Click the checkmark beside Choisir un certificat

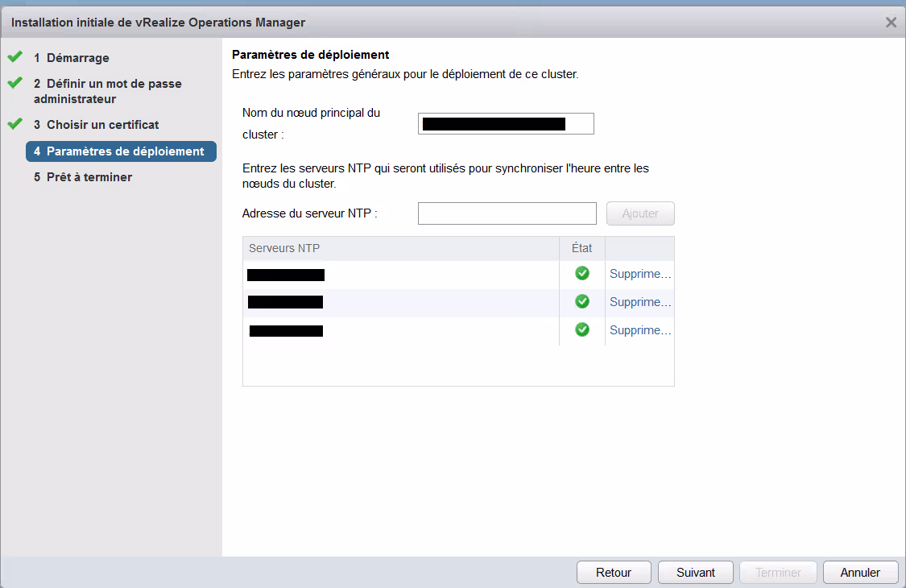14,124
